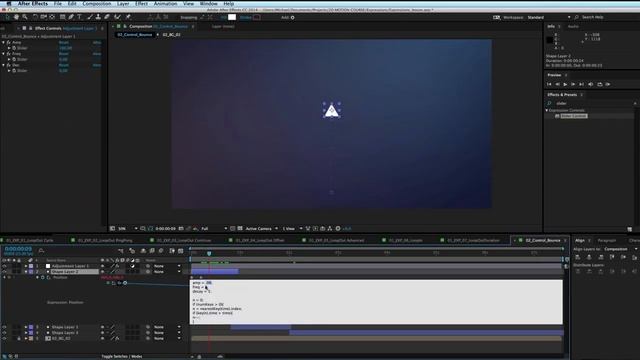The width and height of the screenshot is (640, 360).
Task: Click the first align layers icon
Action: pyautogui.click(x=578, y=257)
